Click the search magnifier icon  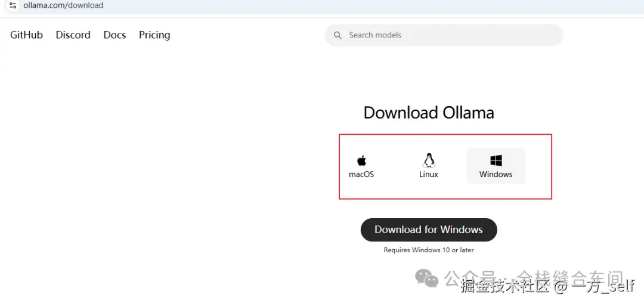(x=338, y=35)
